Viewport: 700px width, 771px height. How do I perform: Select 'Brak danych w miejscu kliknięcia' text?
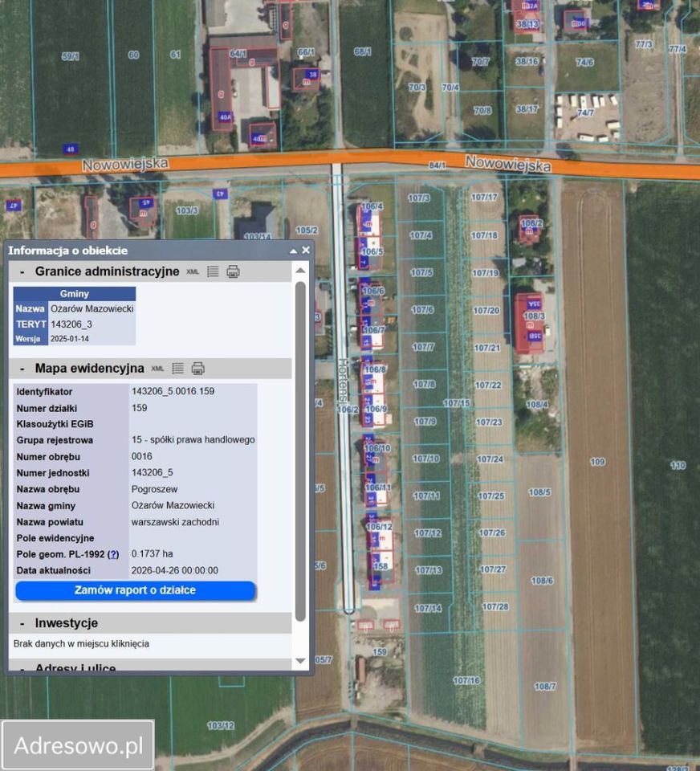(x=82, y=643)
